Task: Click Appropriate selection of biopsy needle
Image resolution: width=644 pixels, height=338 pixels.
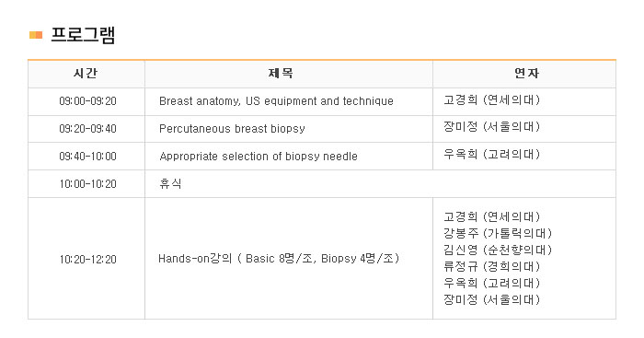Action: (x=259, y=157)
